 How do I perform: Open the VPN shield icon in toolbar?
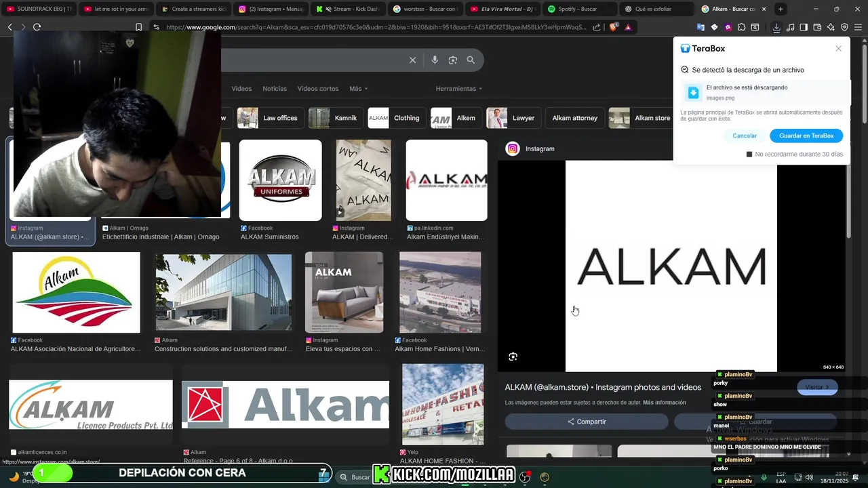coord(844,27)
